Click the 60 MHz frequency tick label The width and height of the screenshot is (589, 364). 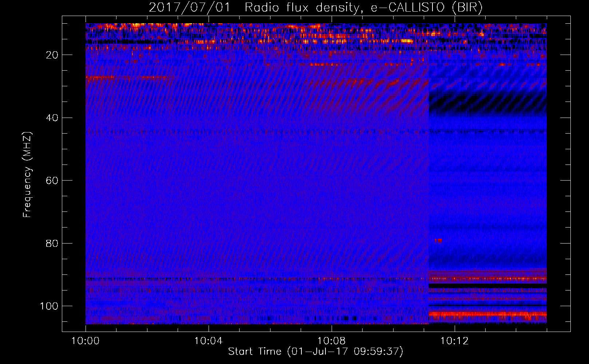click(x=52, y=181)
